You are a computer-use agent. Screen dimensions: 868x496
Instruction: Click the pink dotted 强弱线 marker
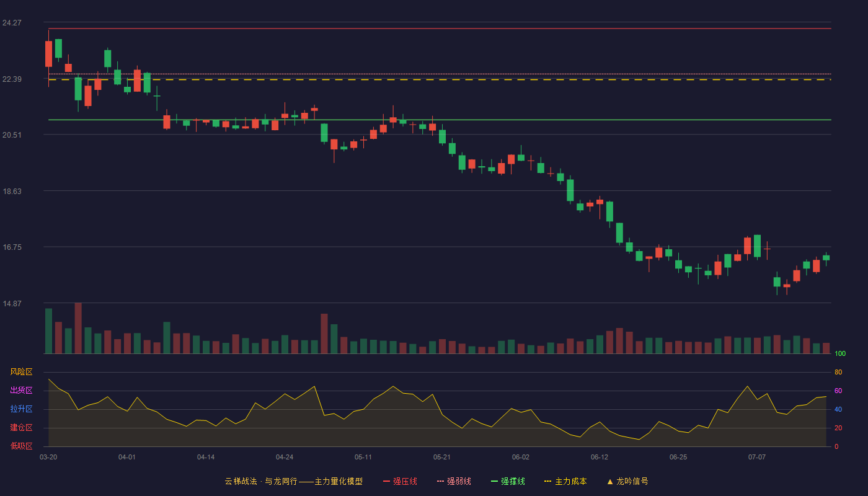(x=440, y=481)
